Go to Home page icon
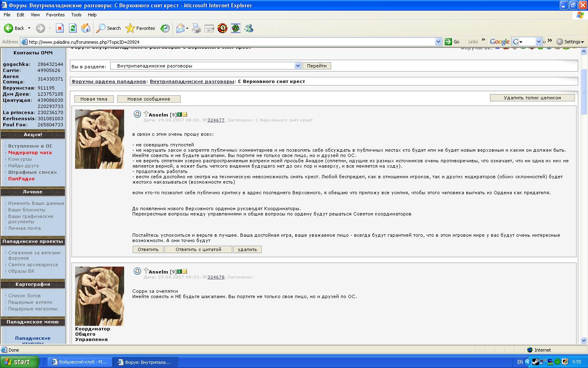Viewport: 588px width, 368px height. click(86, 28)
